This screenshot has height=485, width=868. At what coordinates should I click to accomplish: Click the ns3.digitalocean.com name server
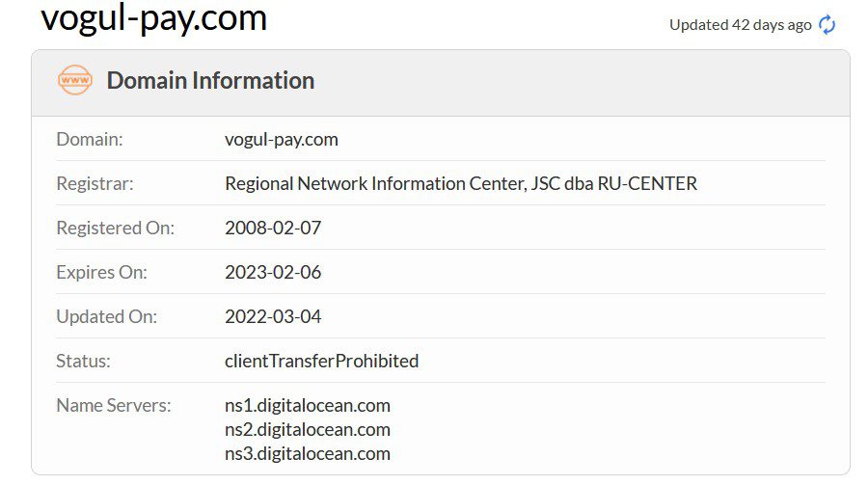click(x=308, y=453)
